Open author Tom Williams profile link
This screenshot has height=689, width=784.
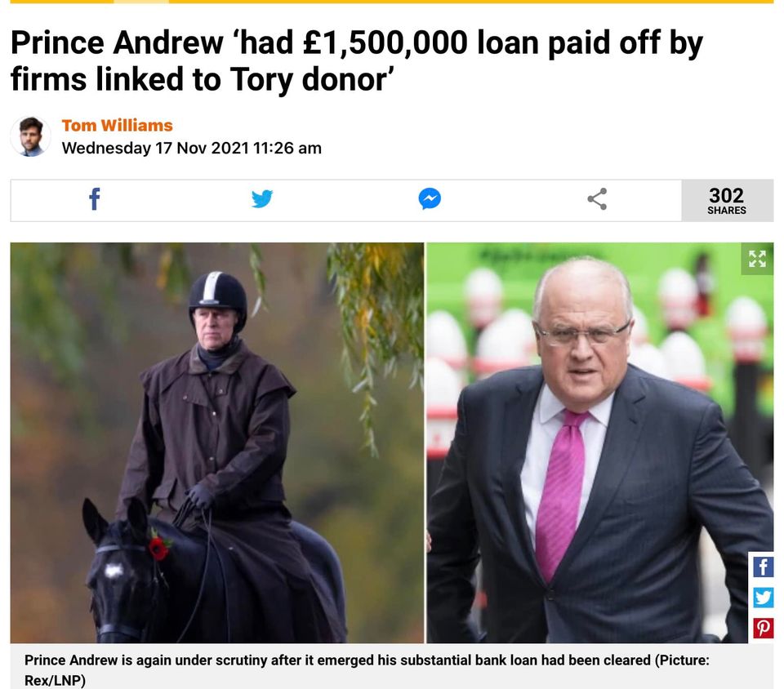click(117, 126)
